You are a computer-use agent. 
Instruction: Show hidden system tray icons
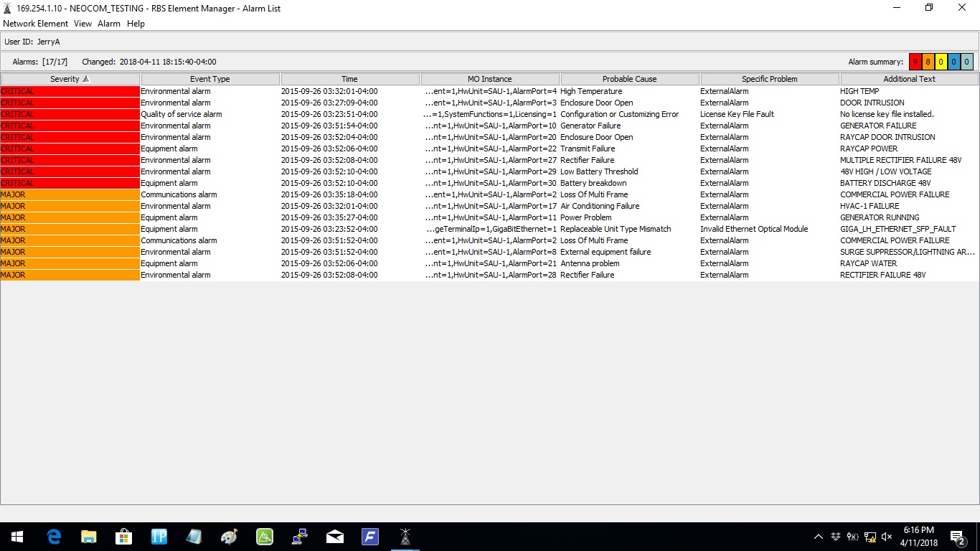coord(819,537)
